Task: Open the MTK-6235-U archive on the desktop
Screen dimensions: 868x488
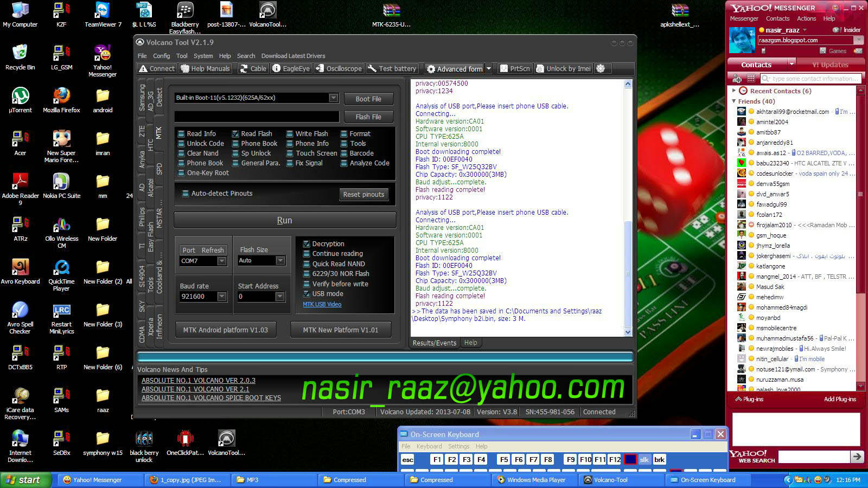Action: coord(391,15)
